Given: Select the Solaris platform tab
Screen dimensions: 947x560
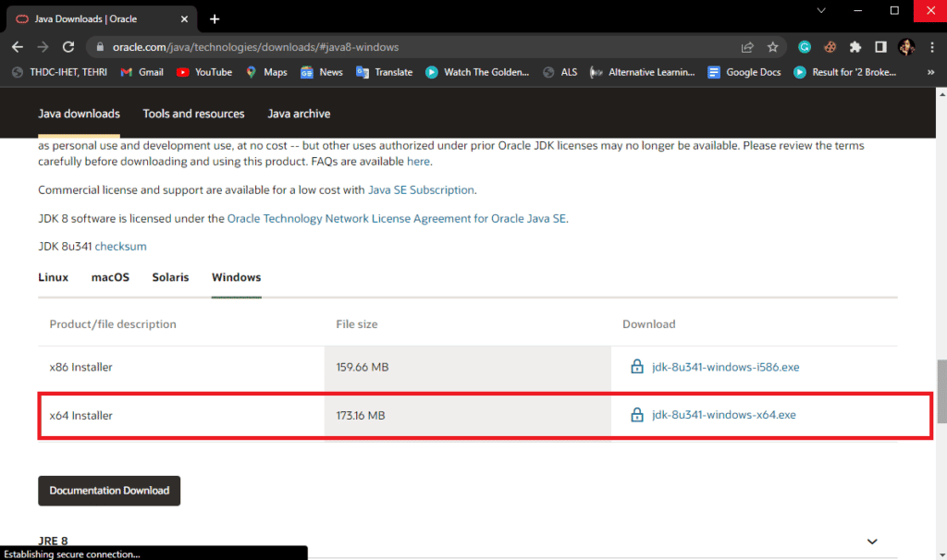Looking at the screenshot, I should (170, 277).
